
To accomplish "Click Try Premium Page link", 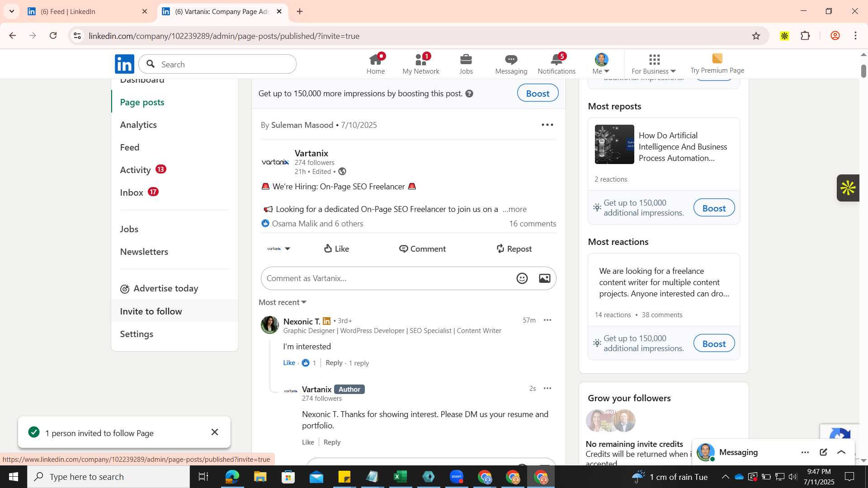I will tap(717, 64).
